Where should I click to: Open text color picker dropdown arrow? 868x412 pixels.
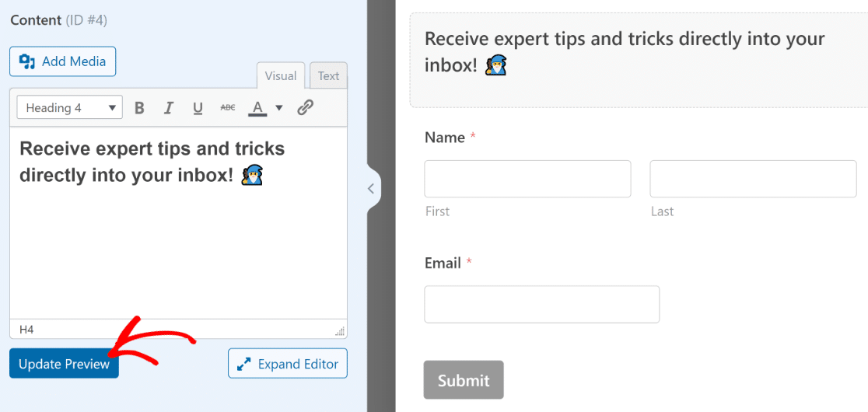tap(278, 108)
